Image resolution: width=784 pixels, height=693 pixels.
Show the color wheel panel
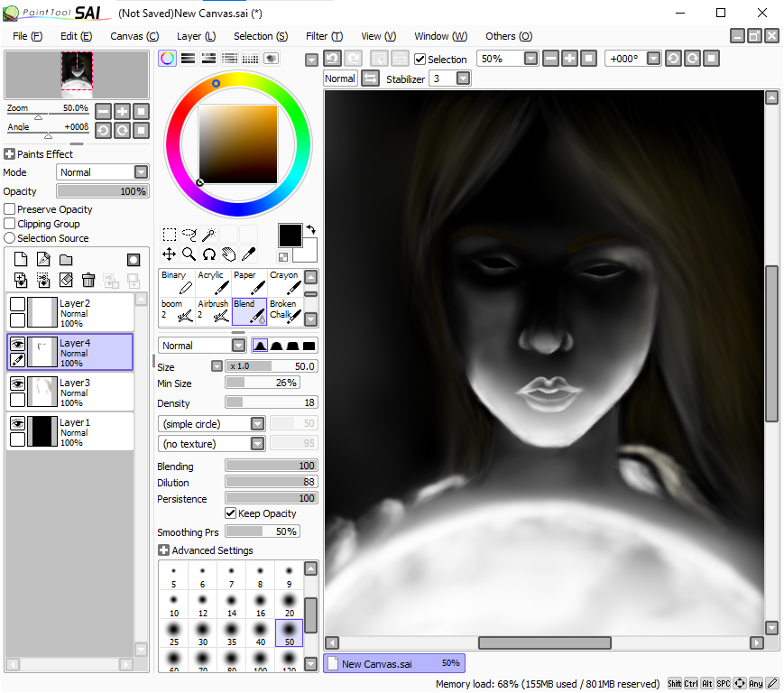(x=168, y=59)
